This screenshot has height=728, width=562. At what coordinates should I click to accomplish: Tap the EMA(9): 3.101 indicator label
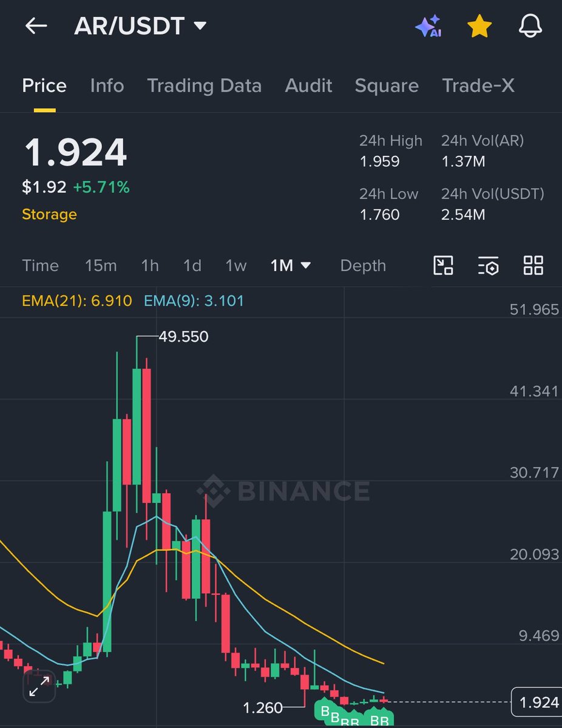pyautogui.click(x=194, y=300)
